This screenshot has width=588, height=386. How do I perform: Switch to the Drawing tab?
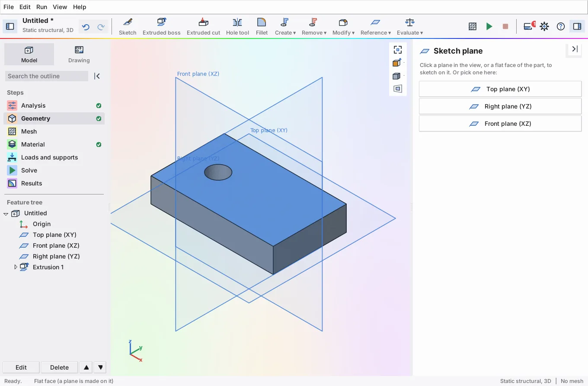(x=79, y=54)
